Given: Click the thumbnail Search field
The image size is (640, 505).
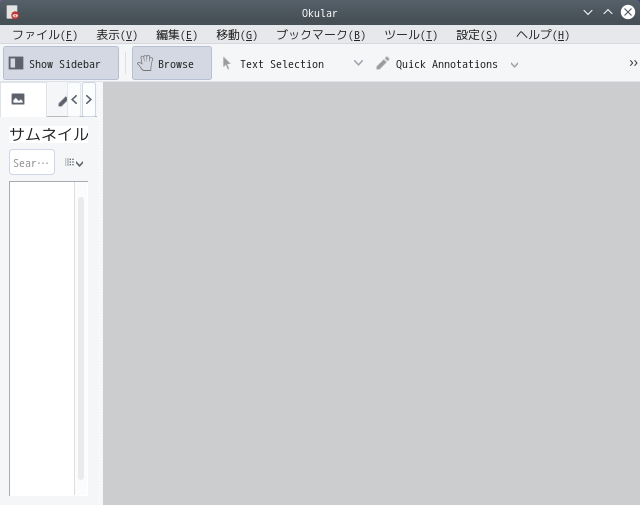Looking at the screenshot, I should coord(32,162).
